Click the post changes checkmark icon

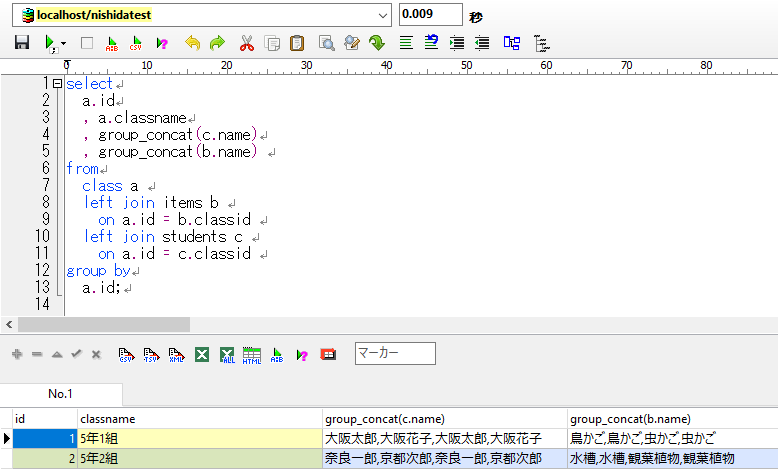(76, 354)
